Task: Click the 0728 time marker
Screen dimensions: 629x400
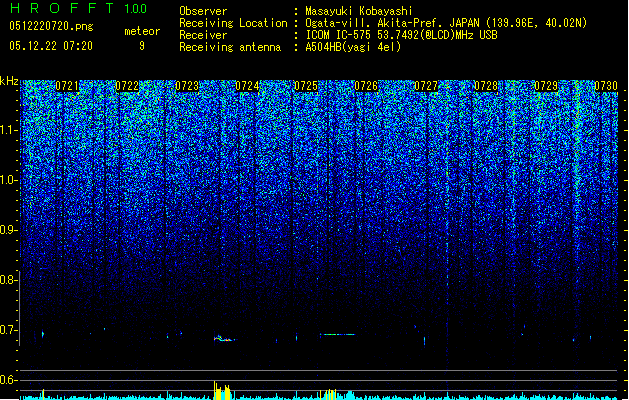Action: pos(486,86)
